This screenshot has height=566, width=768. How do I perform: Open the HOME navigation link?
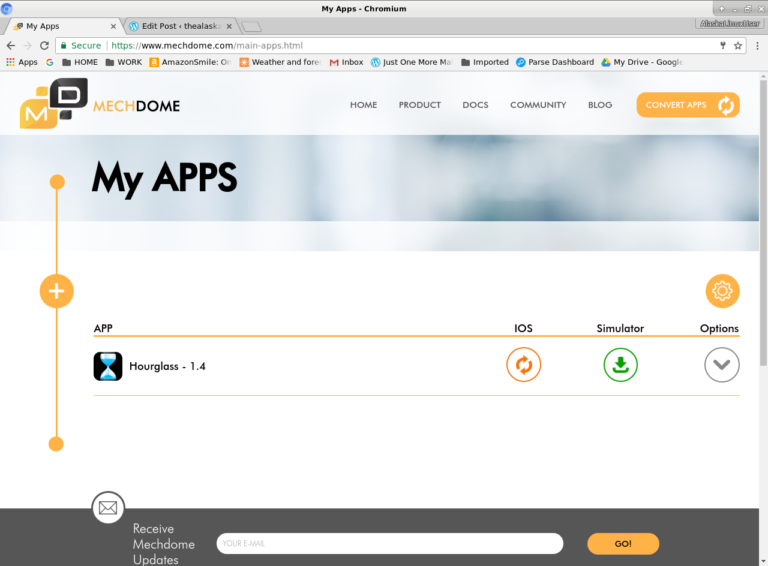point(363,105)
